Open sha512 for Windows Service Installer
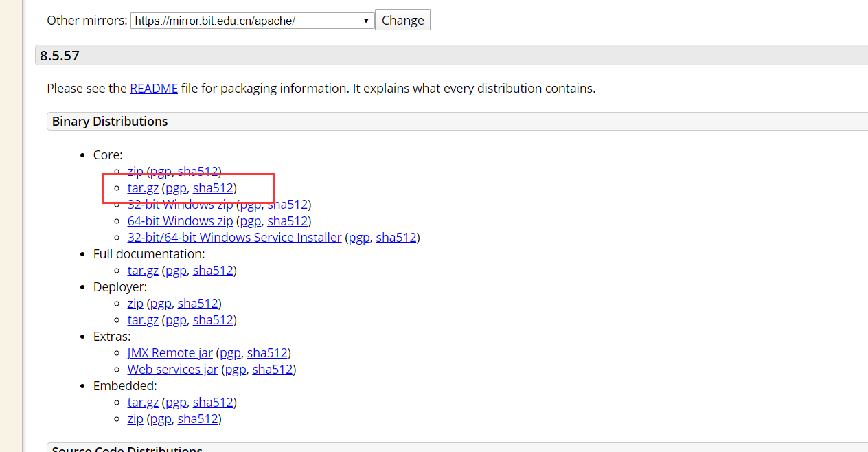Viewport: 868px width, 452px height. point(396,238)
